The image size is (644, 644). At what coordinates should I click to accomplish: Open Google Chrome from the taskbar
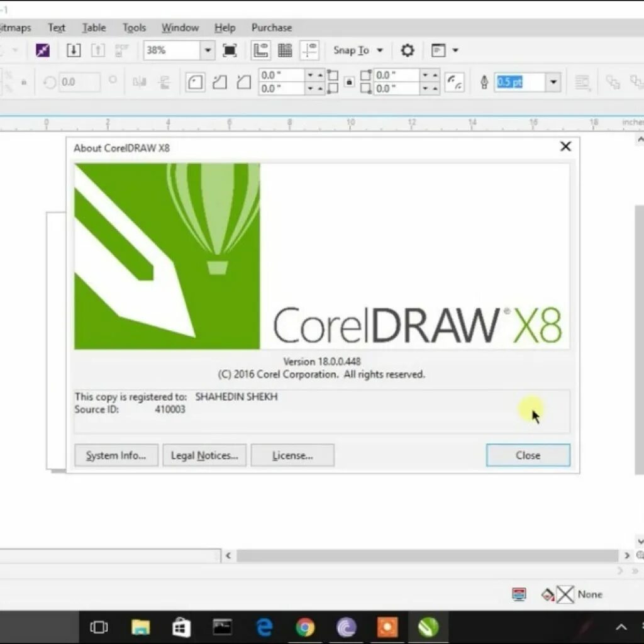(x=305, y=627)
